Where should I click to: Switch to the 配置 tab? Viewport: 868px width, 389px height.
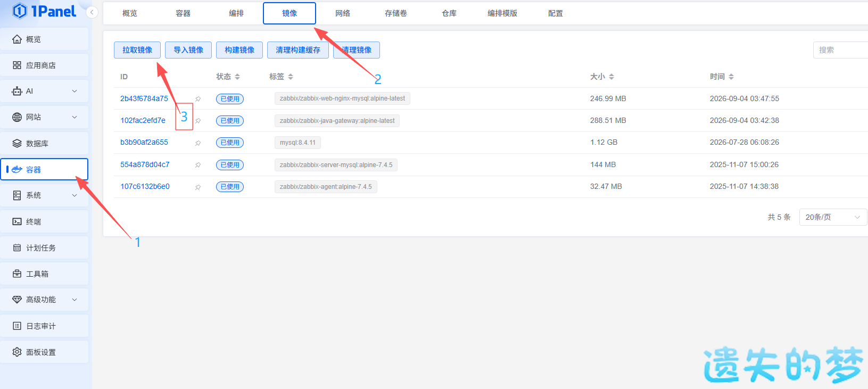click(556, 13)
